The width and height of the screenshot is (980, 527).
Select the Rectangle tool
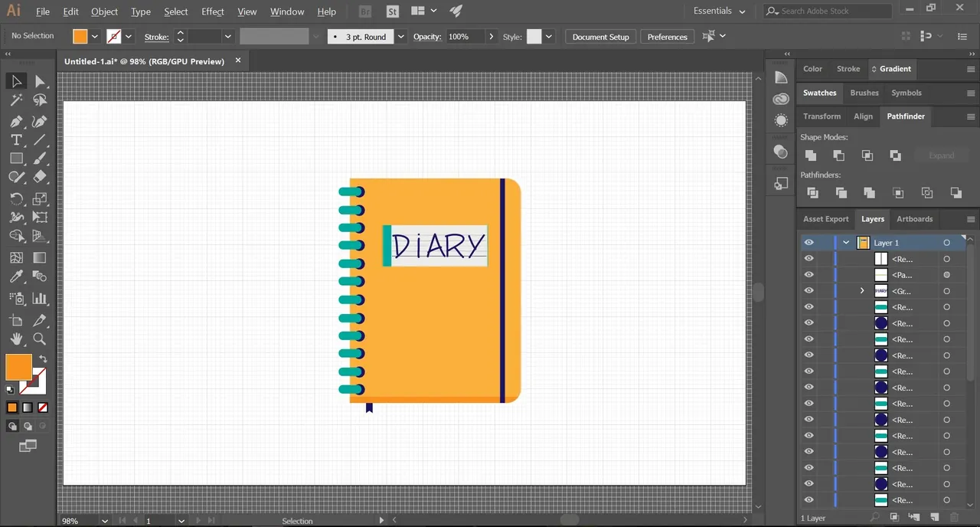point(16,159)
